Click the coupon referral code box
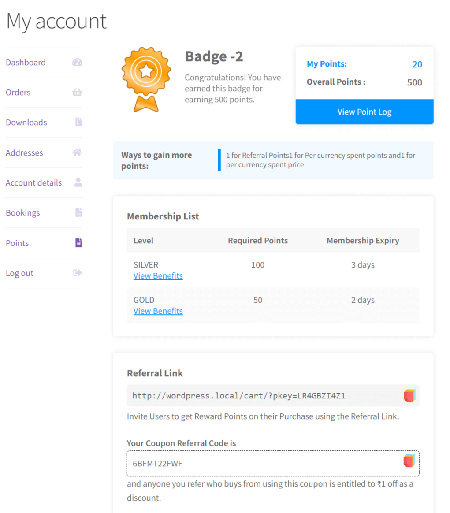 273,463
